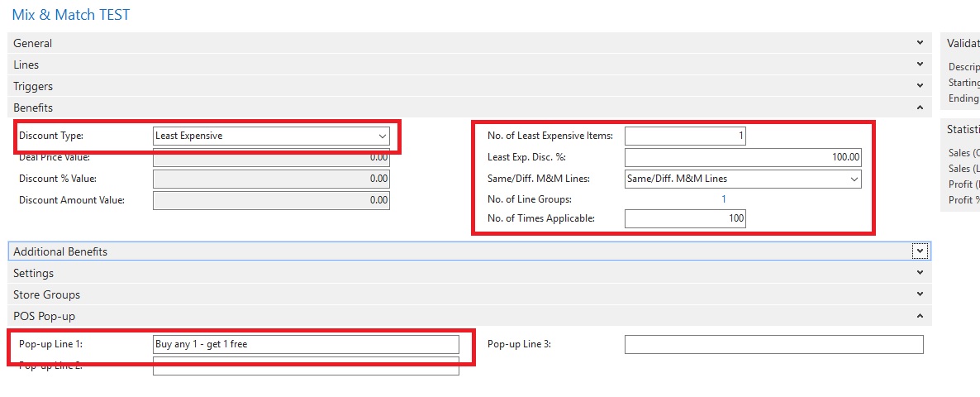
Task: Expand the Triggers section chevron
Action: tap(921, 86)
